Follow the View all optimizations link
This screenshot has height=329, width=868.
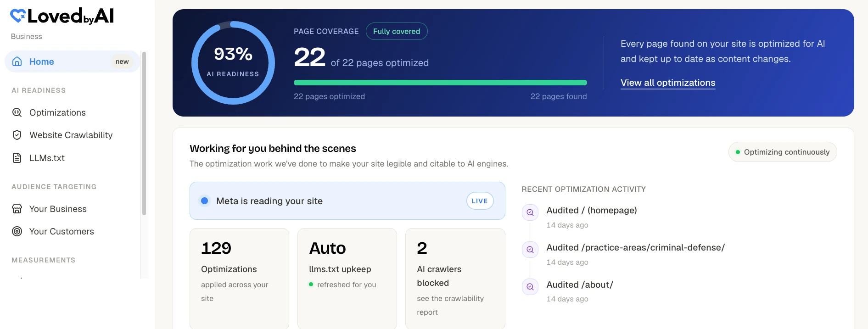(668, 83)
